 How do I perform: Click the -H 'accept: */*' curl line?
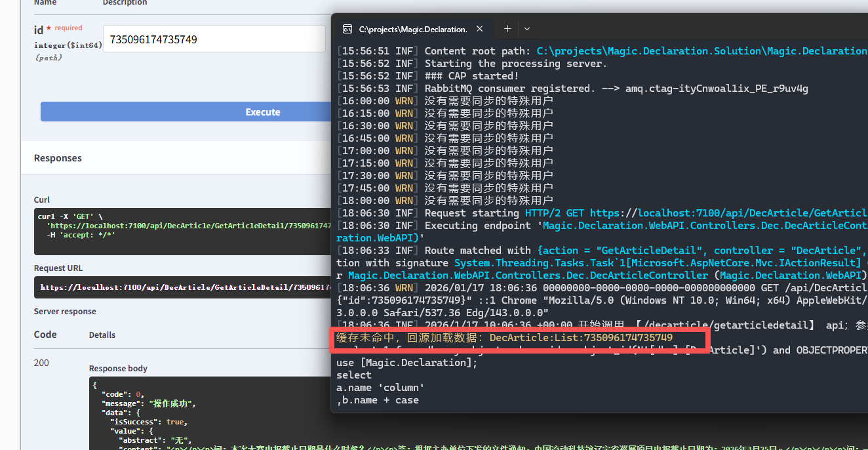pyautogui.click(x=81, y=234)
